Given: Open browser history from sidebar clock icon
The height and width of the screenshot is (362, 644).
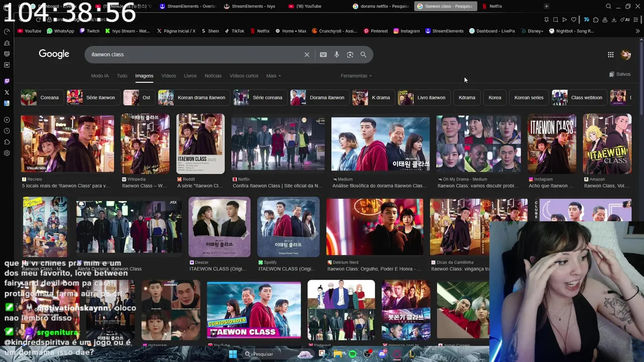Looking at the screenshot, I should click(7, 131).
